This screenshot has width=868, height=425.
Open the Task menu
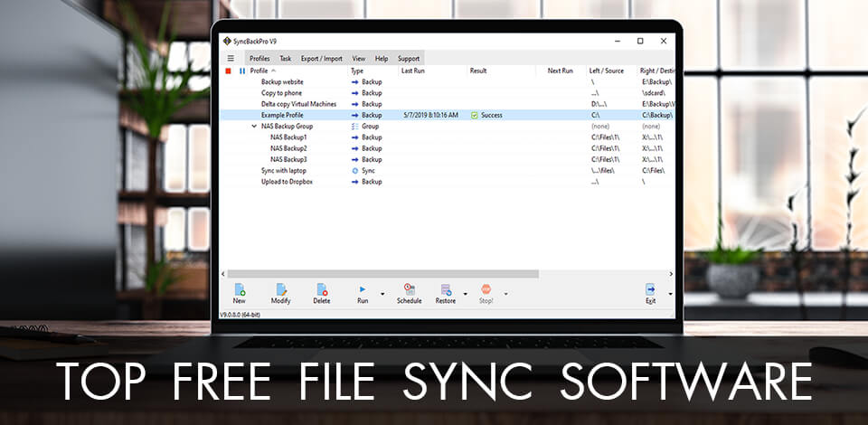(x=285, y=58)
